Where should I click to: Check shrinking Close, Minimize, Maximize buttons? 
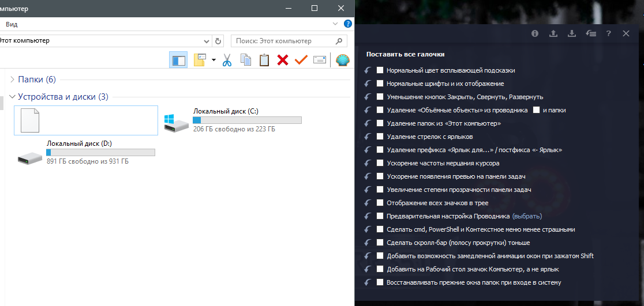[x=380, y=97]
